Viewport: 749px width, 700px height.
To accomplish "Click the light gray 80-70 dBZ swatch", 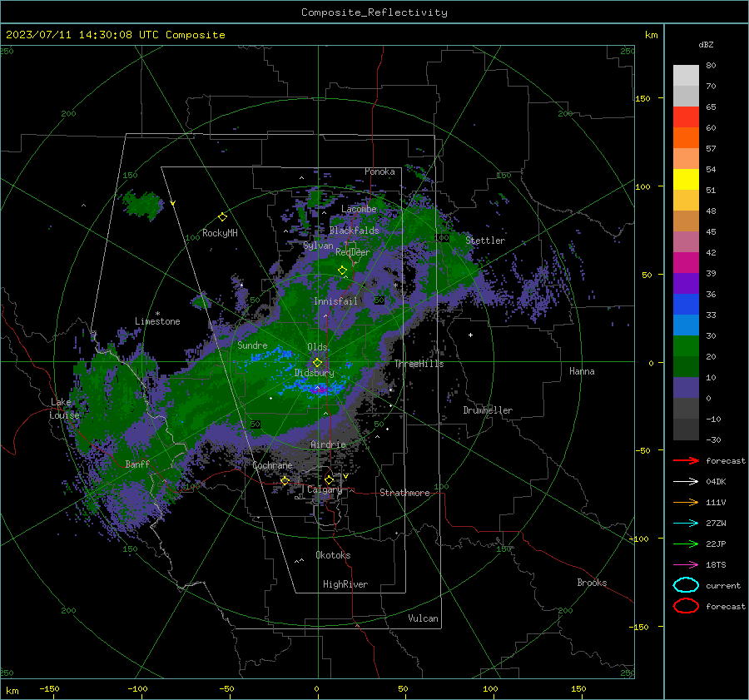I will click(686, 76).
